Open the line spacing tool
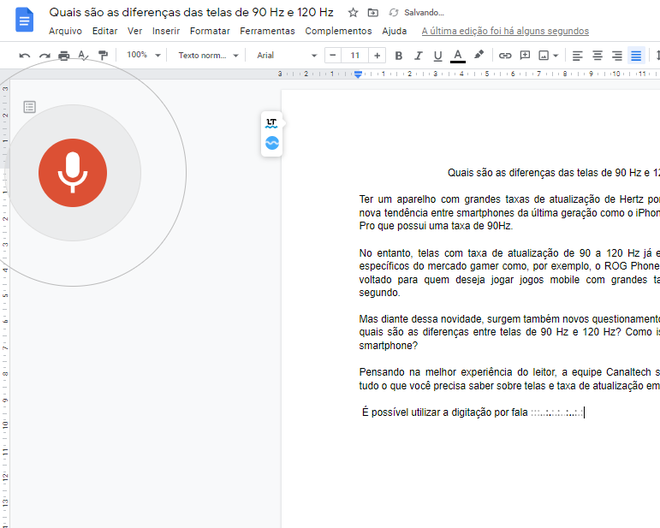The width and height of the screenshot is (660, 528). click(x=657, y=56)
